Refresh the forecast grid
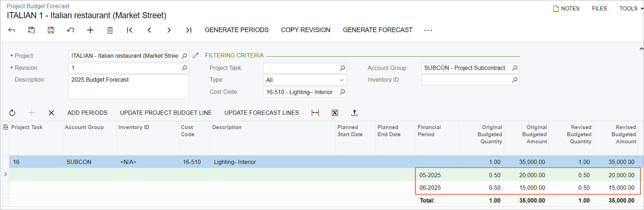The image size is (644, 210). pos(12,113)
